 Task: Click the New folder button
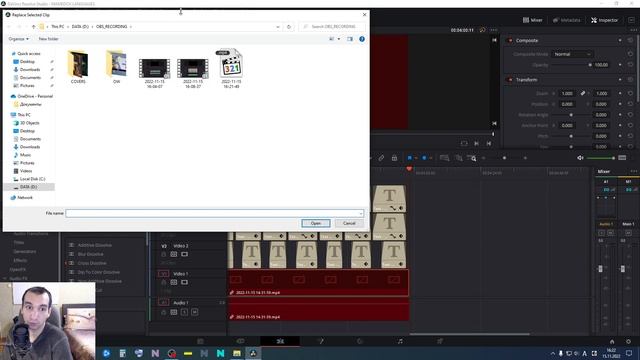(48, 39)
